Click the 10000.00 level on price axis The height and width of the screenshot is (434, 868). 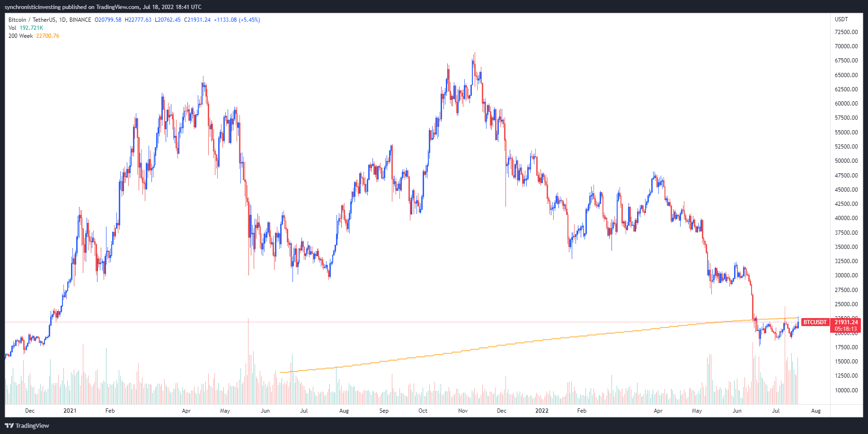(x=846, y=390)
